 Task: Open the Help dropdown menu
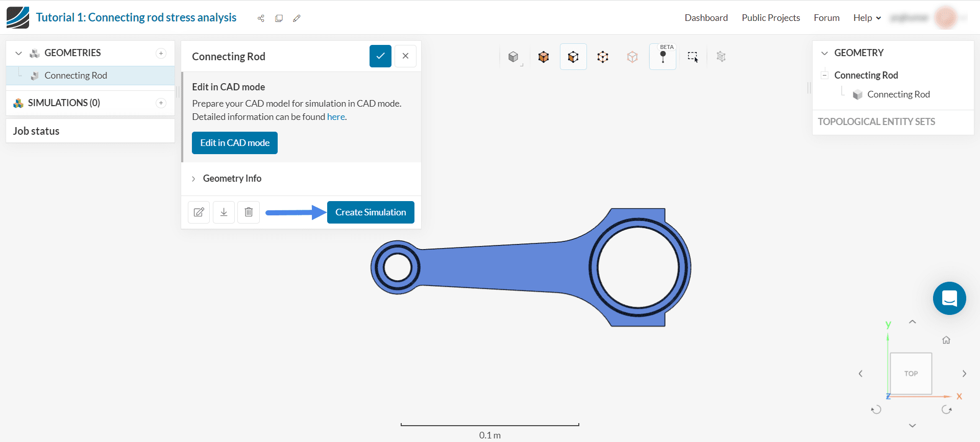coord(867,18)
